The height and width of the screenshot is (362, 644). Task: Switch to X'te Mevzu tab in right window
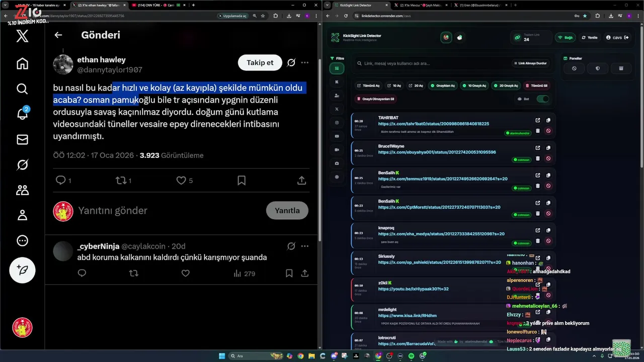coord(422,5)
